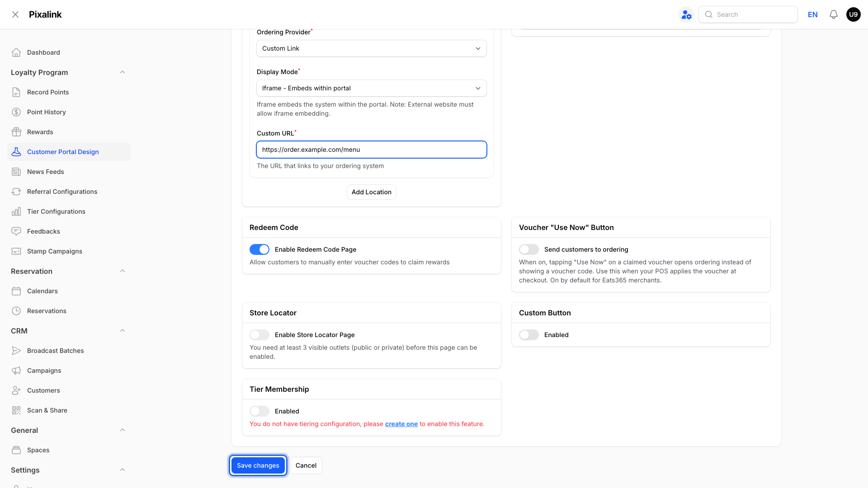Switch language via EN button
The width and height of the screenshot is (868, 488).
(813, 14)
